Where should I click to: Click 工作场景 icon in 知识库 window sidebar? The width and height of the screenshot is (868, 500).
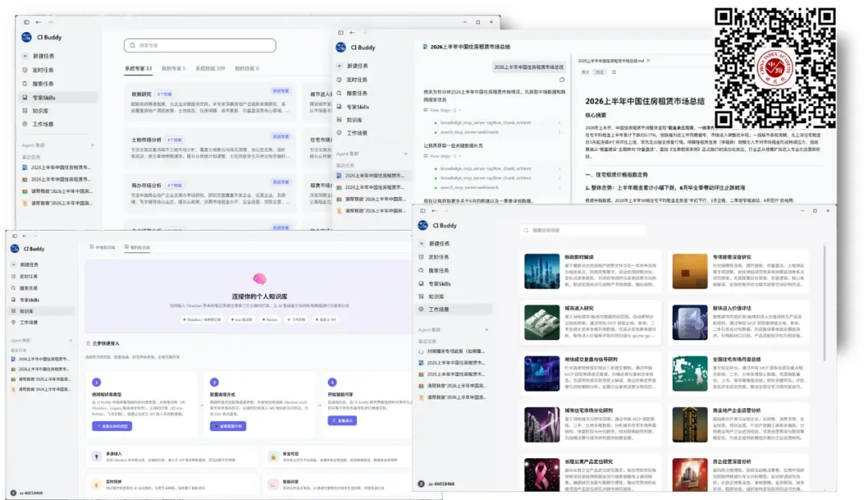(x=14, y=322)
